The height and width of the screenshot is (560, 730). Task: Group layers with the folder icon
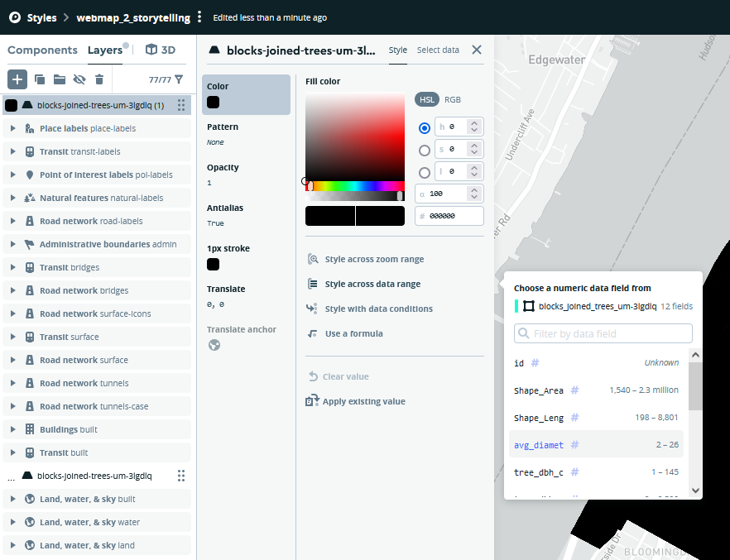pyautogui.click(x=60, y=79)
